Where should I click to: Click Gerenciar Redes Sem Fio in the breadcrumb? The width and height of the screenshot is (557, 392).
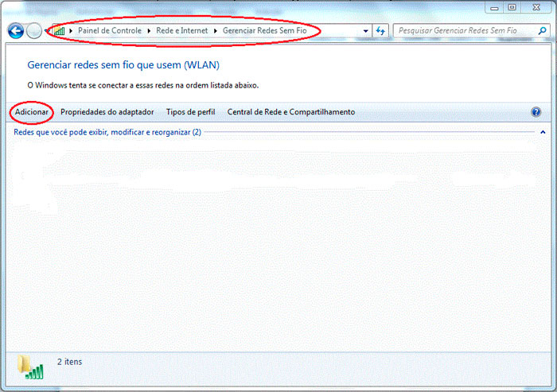pos(265,30)
